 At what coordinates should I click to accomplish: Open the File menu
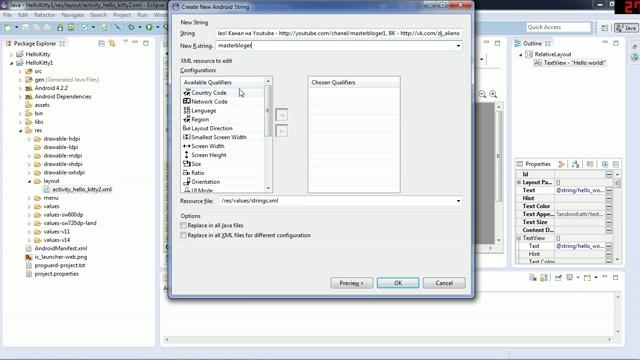[8, 15]
